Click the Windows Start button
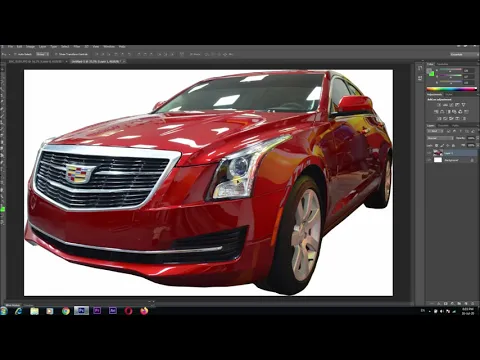480x360 pixels. point(4,311)
